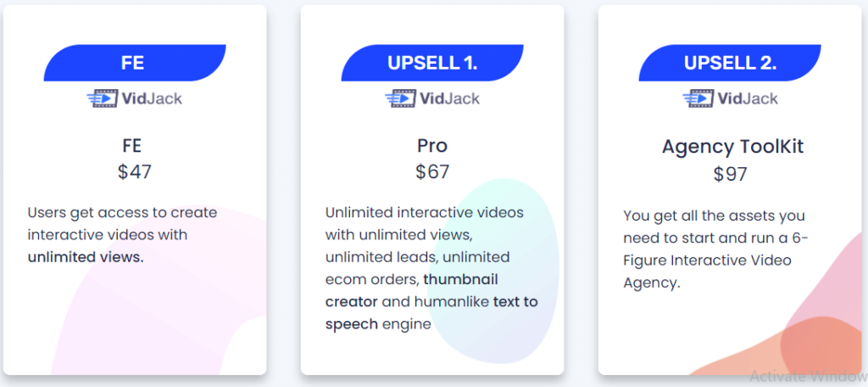868x387 pixels.
Task: Select the blue UPSELL 1. badge
Action: 432,63
